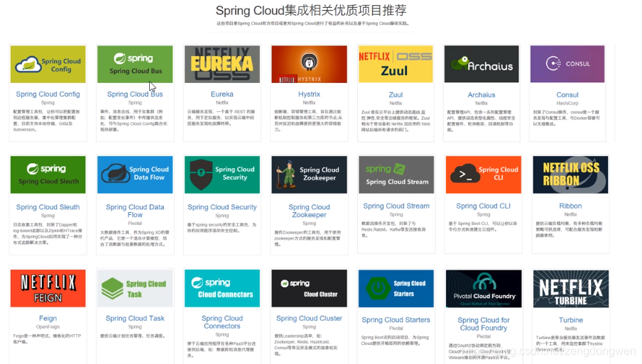
Task: Click the Netflix label under Ribbon
Action: coord(570,214)
